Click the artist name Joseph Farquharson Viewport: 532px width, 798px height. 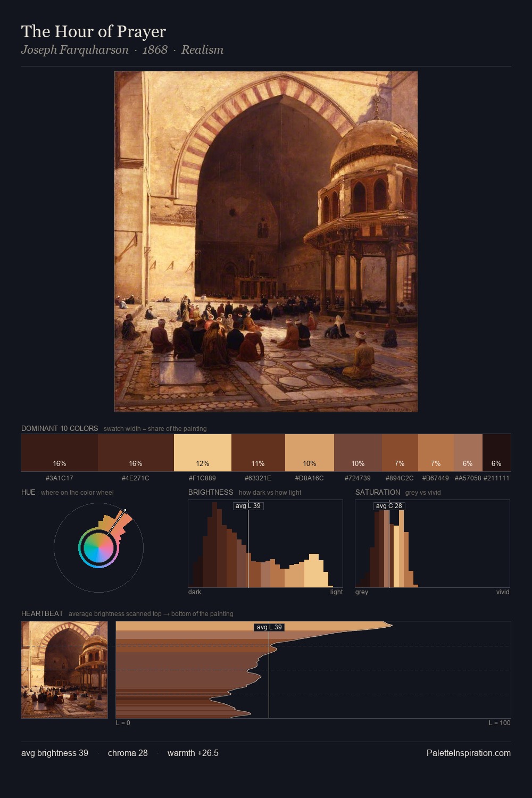[x=75, y=50]
